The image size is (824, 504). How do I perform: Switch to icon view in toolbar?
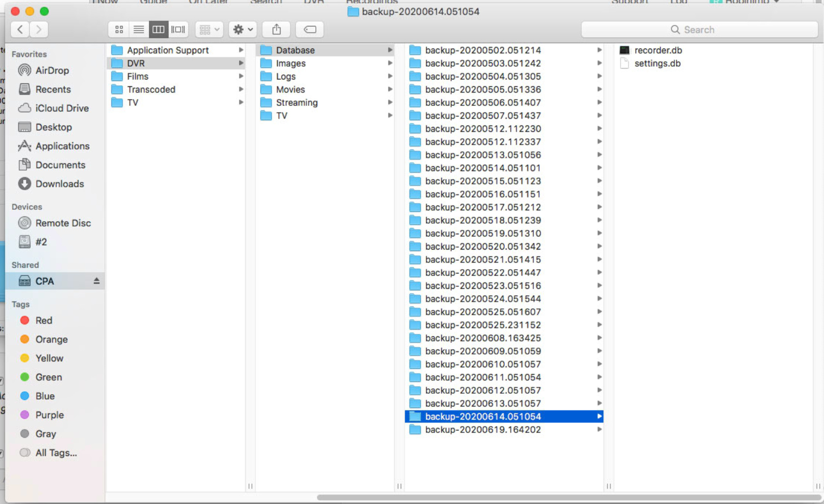tap(119, 30)
